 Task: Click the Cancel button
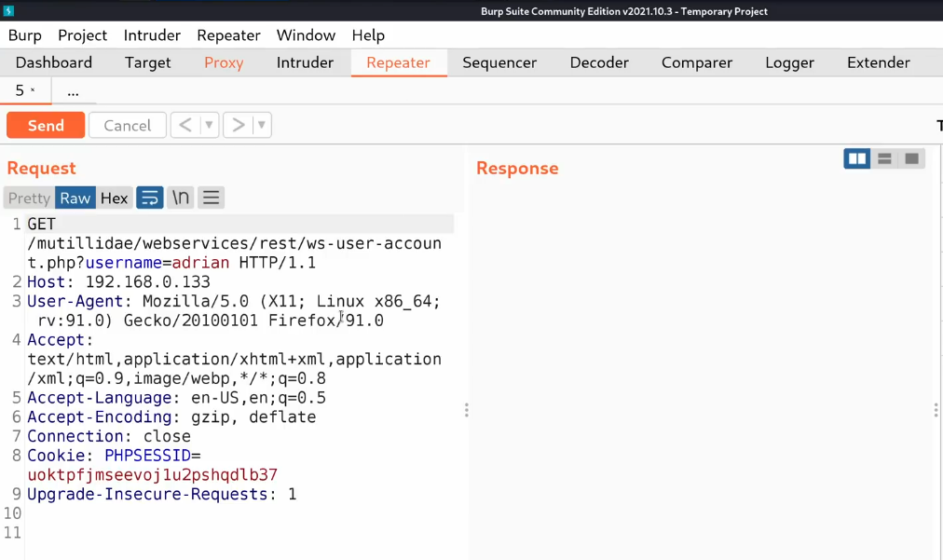(x=128, y=125)
